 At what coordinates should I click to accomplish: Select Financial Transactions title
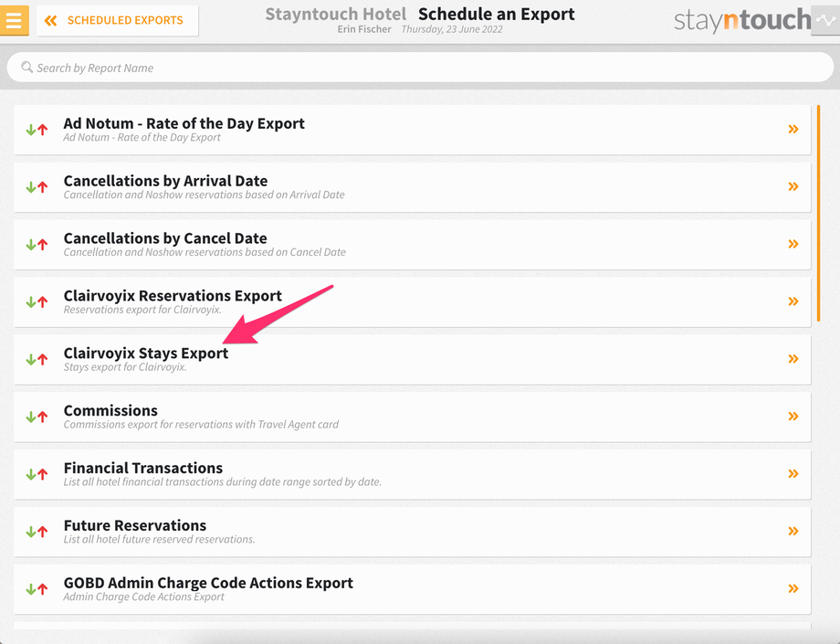click(143, 468)
